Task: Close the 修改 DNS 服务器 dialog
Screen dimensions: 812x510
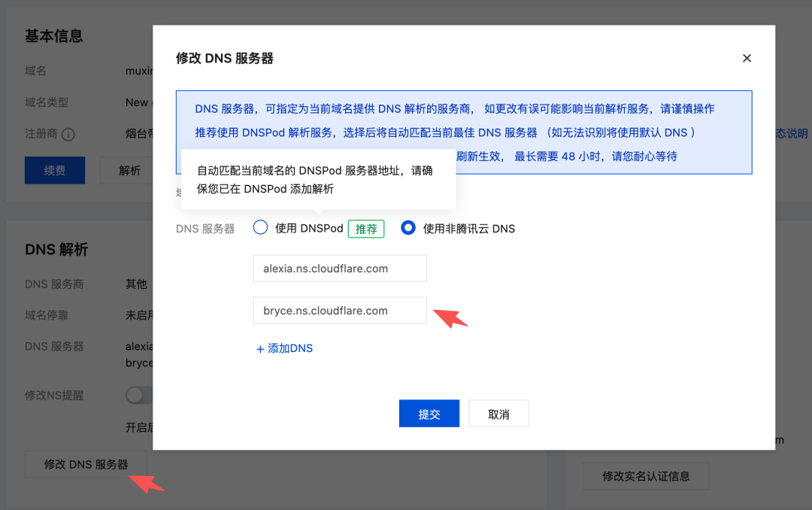Action: pyautogui.click(x=747, y=58)
